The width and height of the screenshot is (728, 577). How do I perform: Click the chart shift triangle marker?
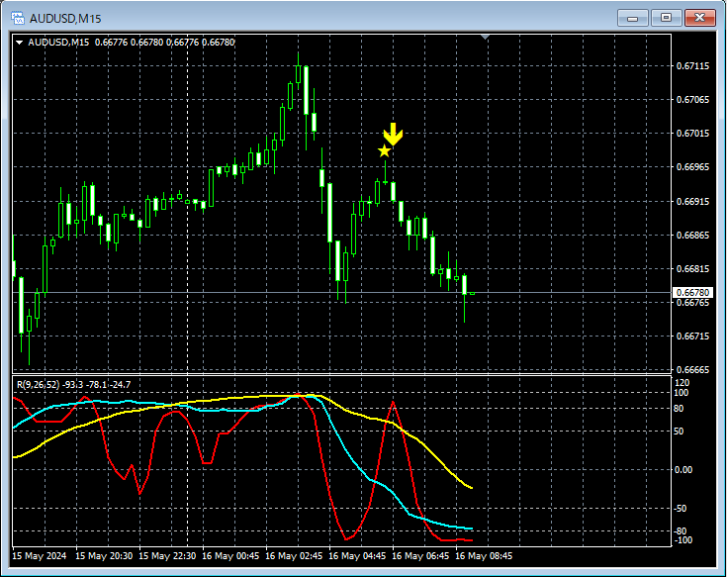[x=485, y=38]
